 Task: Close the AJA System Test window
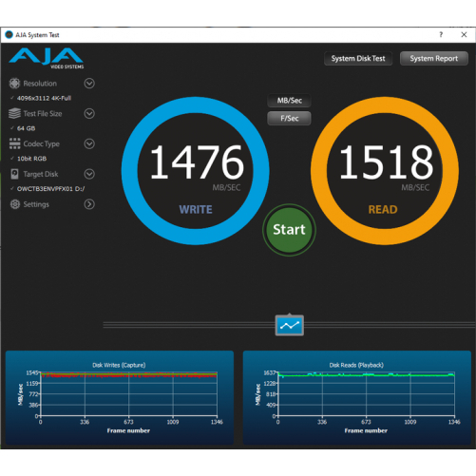point(464,34)
